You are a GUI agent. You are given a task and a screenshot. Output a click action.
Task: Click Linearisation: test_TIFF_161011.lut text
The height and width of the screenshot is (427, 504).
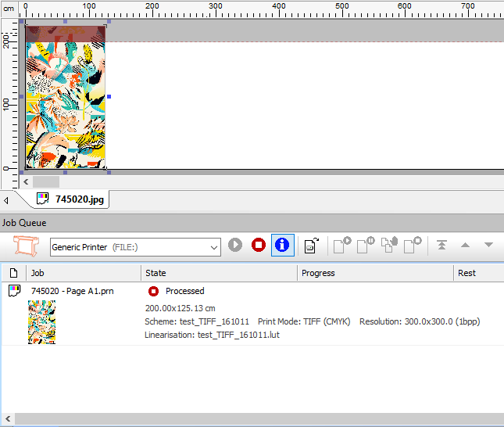[x=212, y=335]
